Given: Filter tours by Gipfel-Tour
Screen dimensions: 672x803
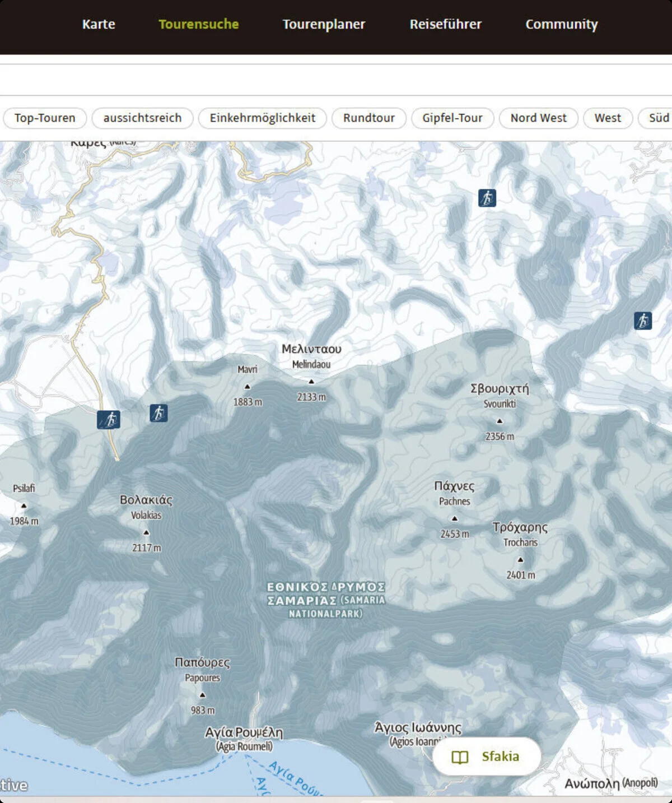Looking at the screenshot, I should pyautogui.click(x=452, y=118).
